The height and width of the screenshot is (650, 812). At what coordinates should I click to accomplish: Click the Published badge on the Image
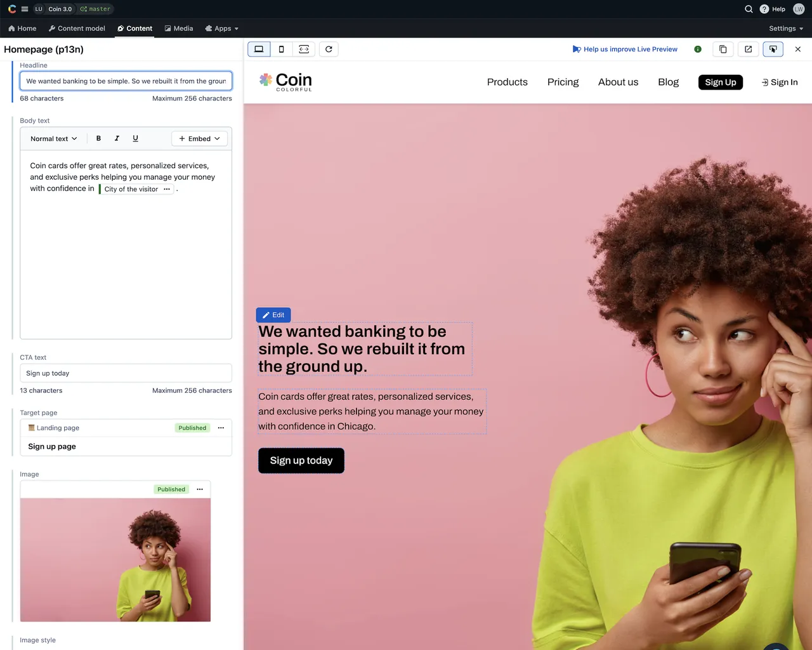[171, 489]
